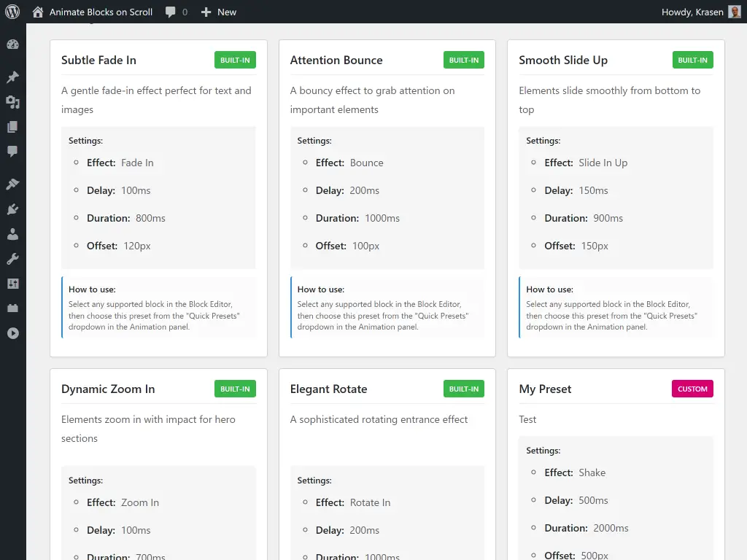This screenshot has width=747, height=560.
Task: Click the WordPress logo in the admin bar
Action: (x=12, y=12)
